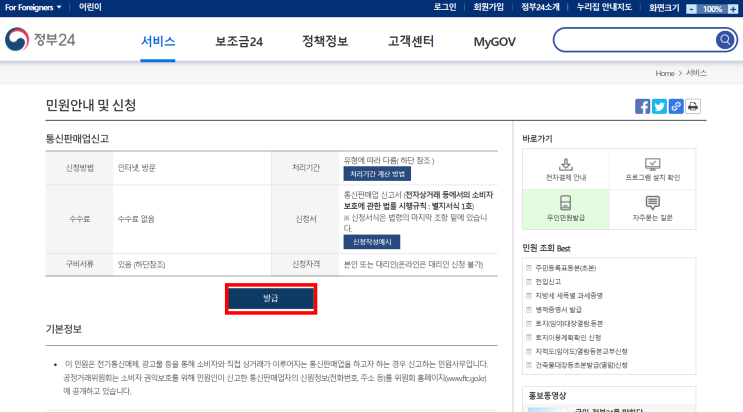Screen dimensions: 743x412
Task: Decrease screen size with minus button
Action: [x=691, y=9]
